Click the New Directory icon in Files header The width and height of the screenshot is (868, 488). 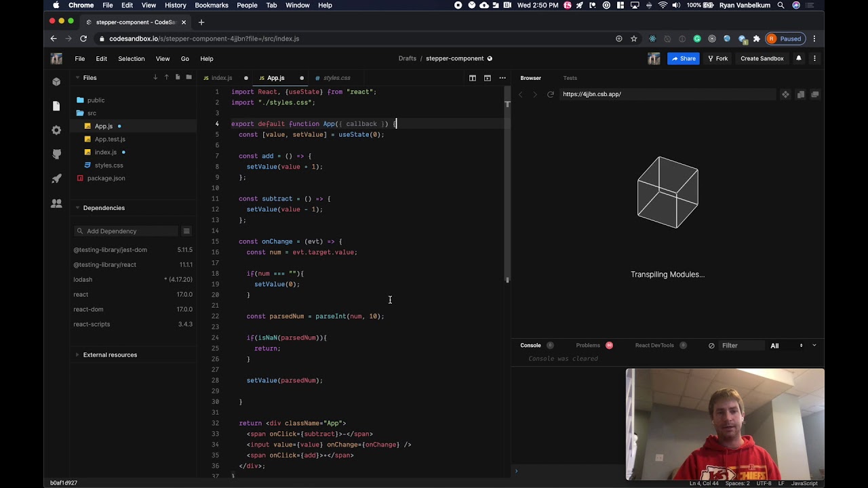point(189,77)
